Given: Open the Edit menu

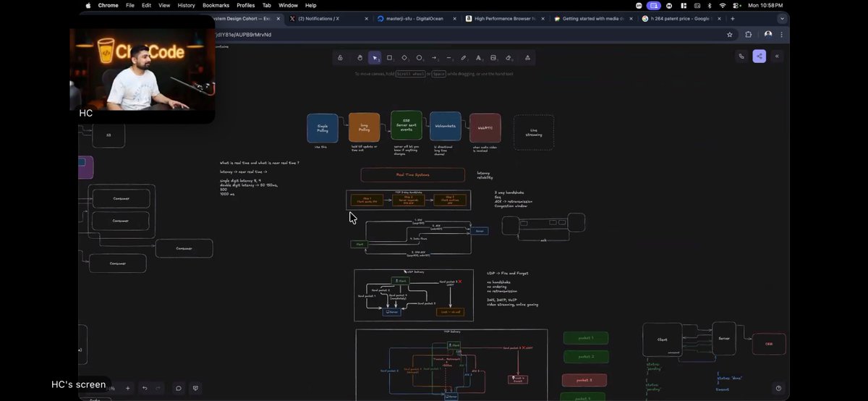Looking at the screenshot, I should click(x=147, y=5).
